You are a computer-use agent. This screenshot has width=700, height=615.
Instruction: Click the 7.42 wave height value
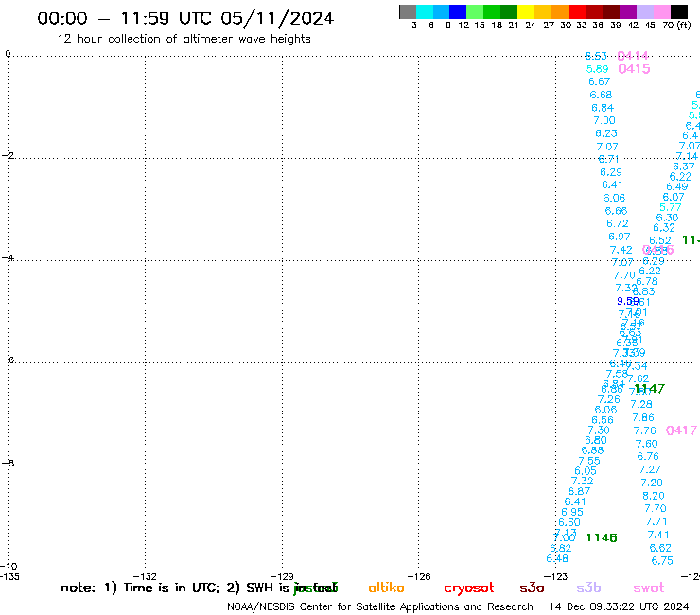[x=621, y=250]
